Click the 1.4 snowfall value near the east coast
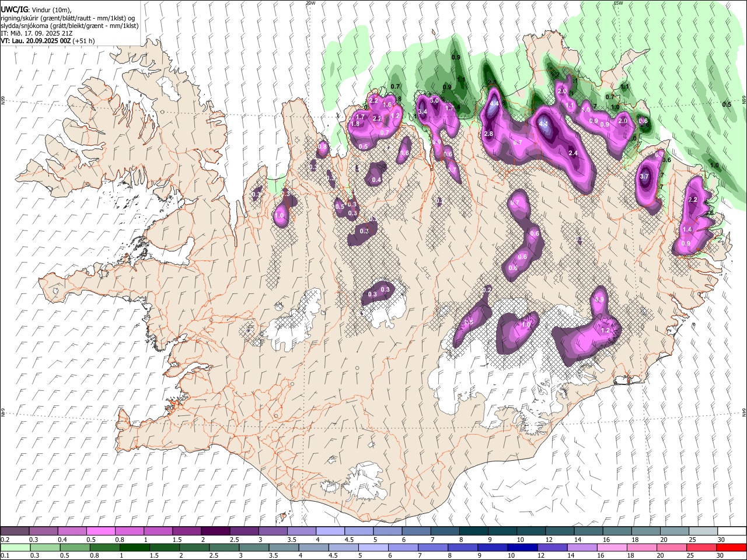 pos(687,230)
